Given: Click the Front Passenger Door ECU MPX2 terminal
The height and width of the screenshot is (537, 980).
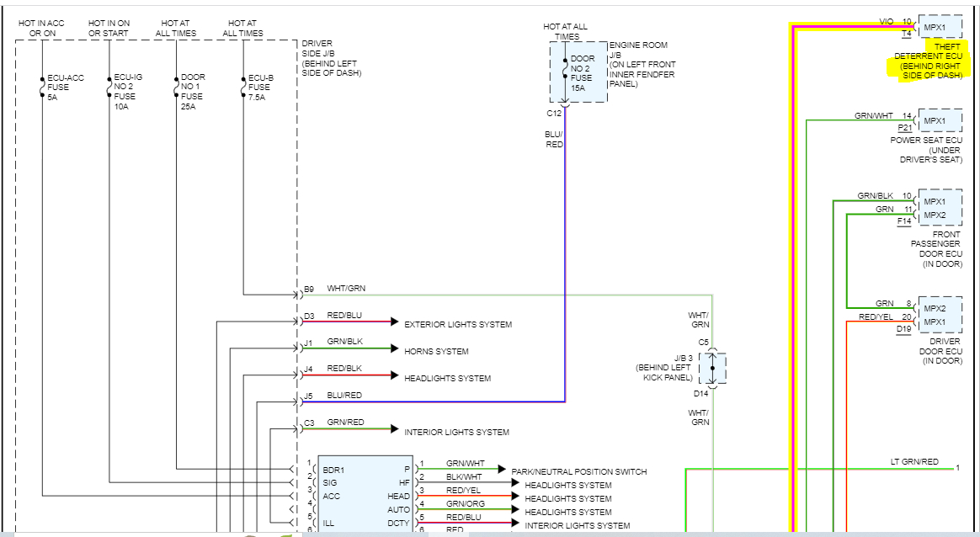Looking at the screenshot, I should pos(935,215).
